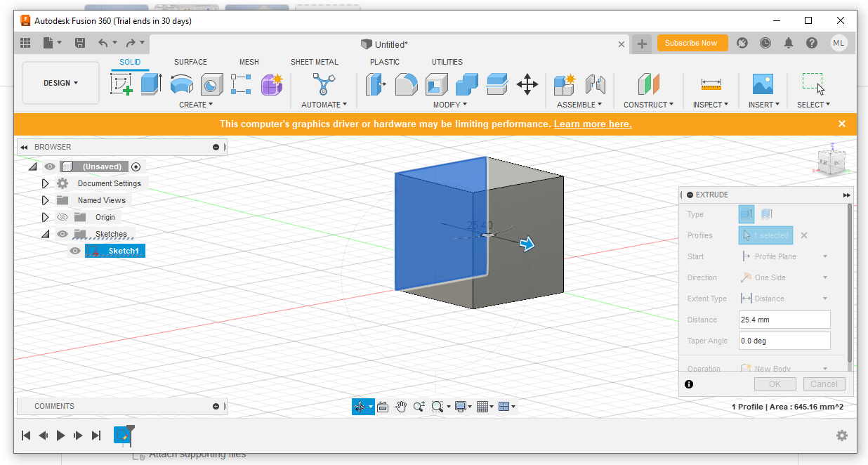Switch to the PLASTIC tab

pos(385,62)
